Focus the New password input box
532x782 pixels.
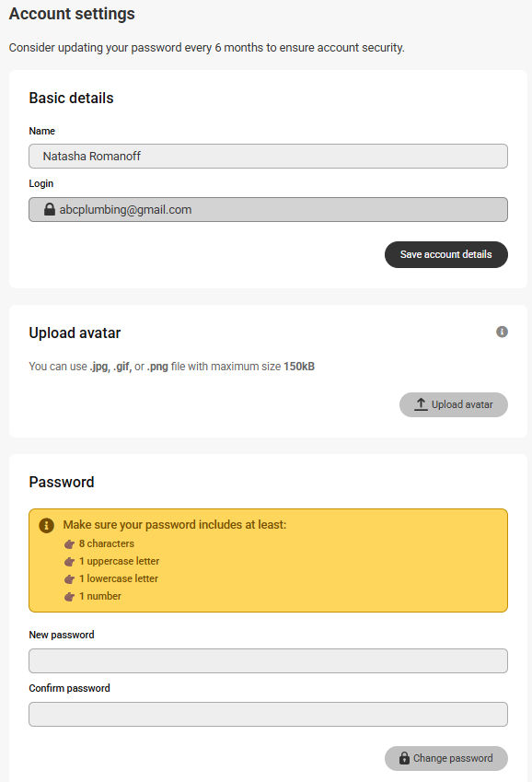(268, 660)
